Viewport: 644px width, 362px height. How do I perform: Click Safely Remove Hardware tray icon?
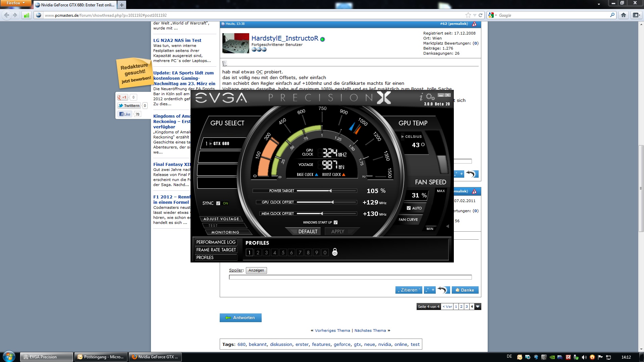point(576,357)
